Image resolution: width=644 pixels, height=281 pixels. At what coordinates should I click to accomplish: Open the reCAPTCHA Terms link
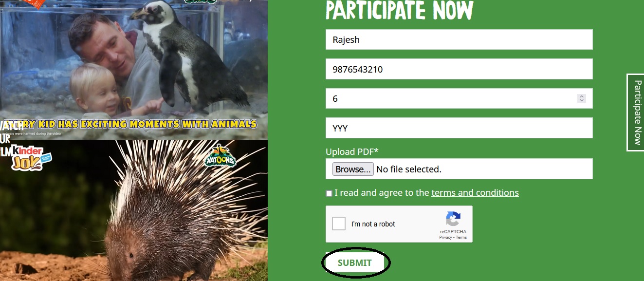pyautogui.click(x=461, y=238)
